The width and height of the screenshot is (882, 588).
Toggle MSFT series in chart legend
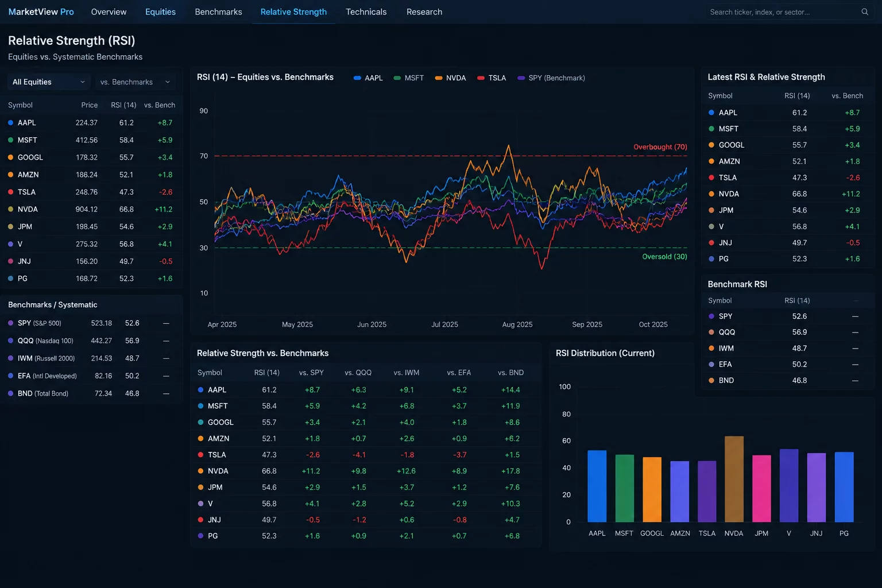tap(409, 78)
